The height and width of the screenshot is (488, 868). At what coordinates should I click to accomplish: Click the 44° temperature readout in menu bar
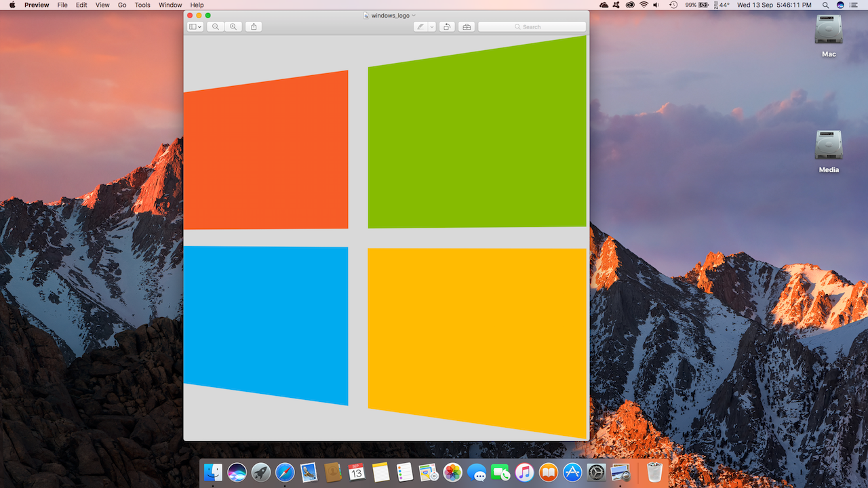click(x=721, y=5)
